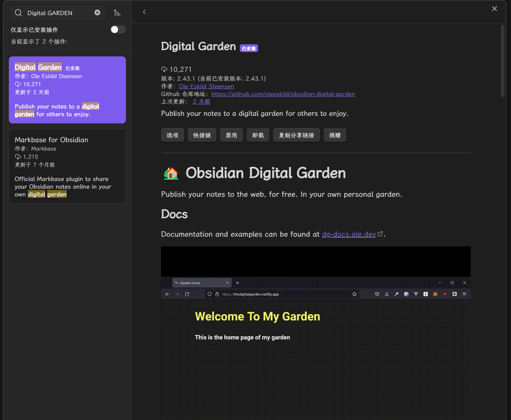Select the Digital Garden plugin card

[x=67, y=90]
